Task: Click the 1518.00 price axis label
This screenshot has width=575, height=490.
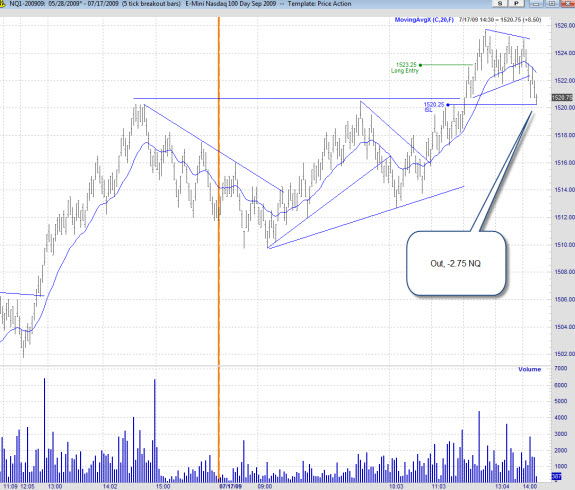Action: pos(564,135)
